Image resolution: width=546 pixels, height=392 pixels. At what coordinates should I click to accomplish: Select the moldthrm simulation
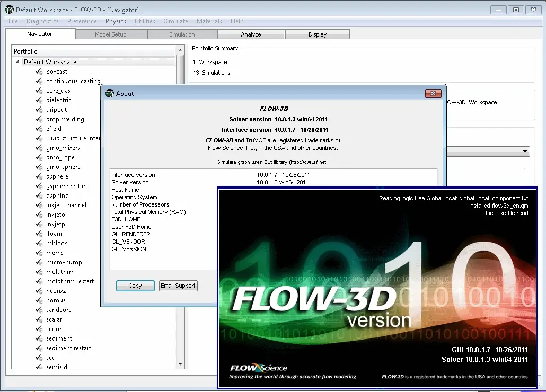click(60, 272)
